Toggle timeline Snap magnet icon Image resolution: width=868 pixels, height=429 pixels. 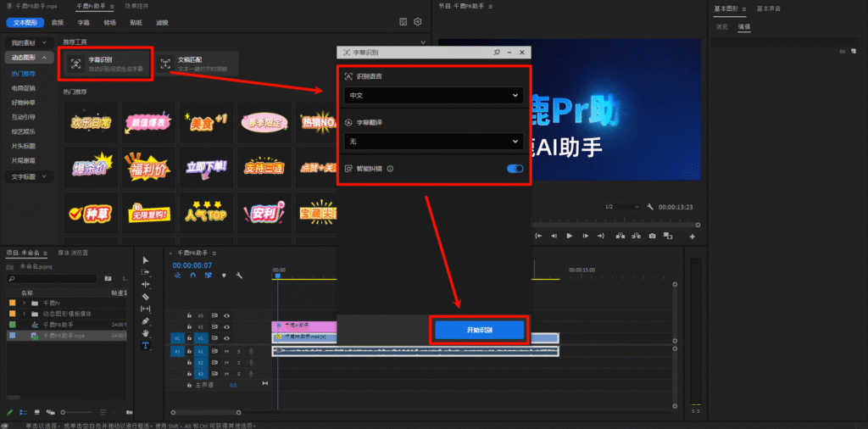click(192, 275)
